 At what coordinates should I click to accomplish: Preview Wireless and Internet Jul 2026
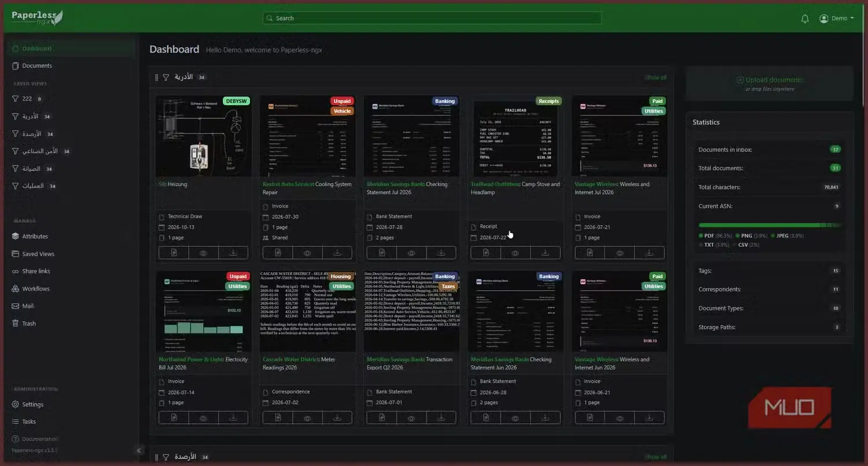620,253
